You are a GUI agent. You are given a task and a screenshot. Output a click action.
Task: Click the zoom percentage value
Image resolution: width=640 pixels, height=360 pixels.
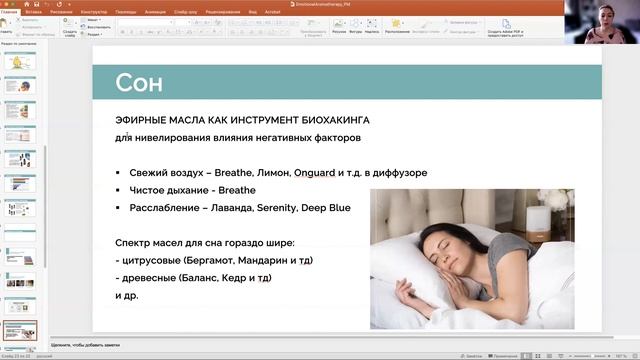pyautogui.click(x=621, y=356)
